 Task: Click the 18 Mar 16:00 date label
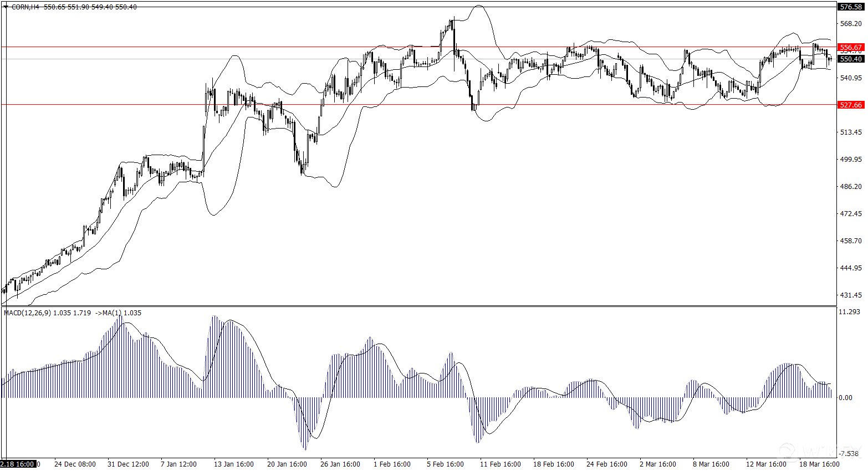(819, 464)
